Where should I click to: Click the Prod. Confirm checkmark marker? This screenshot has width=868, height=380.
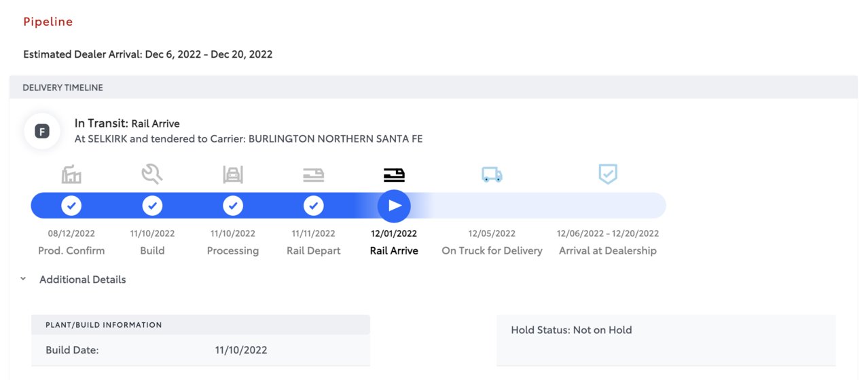(x=71, y=205)
